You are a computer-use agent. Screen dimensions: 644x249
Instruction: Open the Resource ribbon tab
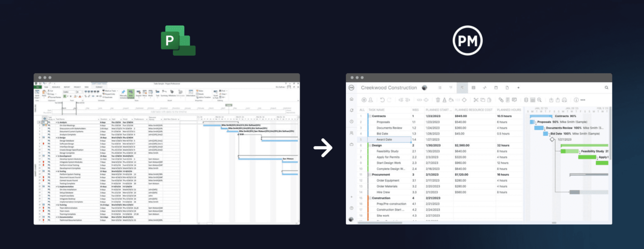click(x=56, y=87)
